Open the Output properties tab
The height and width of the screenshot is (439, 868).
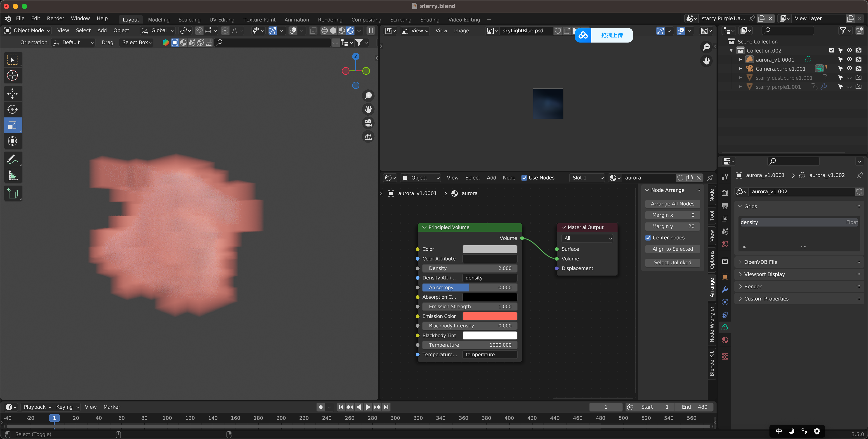coord(725,206)
